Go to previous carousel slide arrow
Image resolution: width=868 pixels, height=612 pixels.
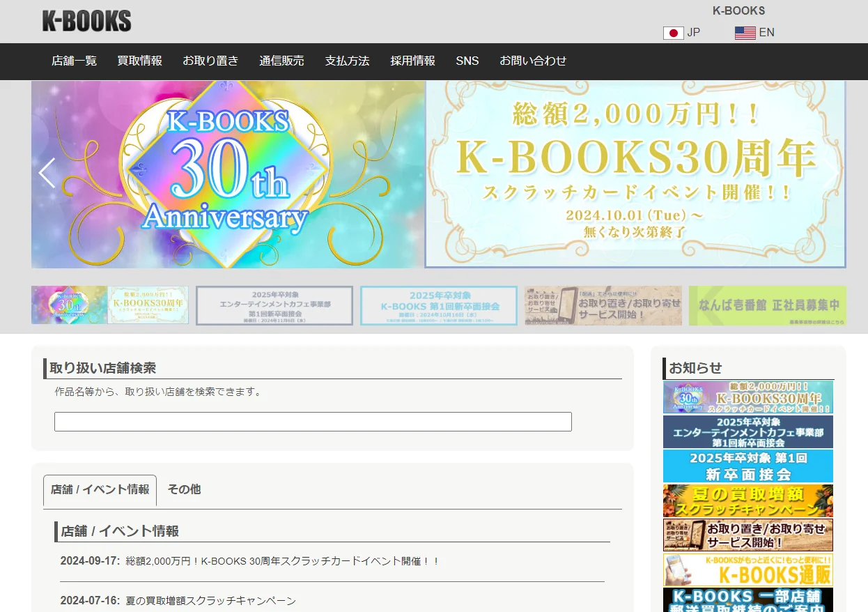(47, 173)
